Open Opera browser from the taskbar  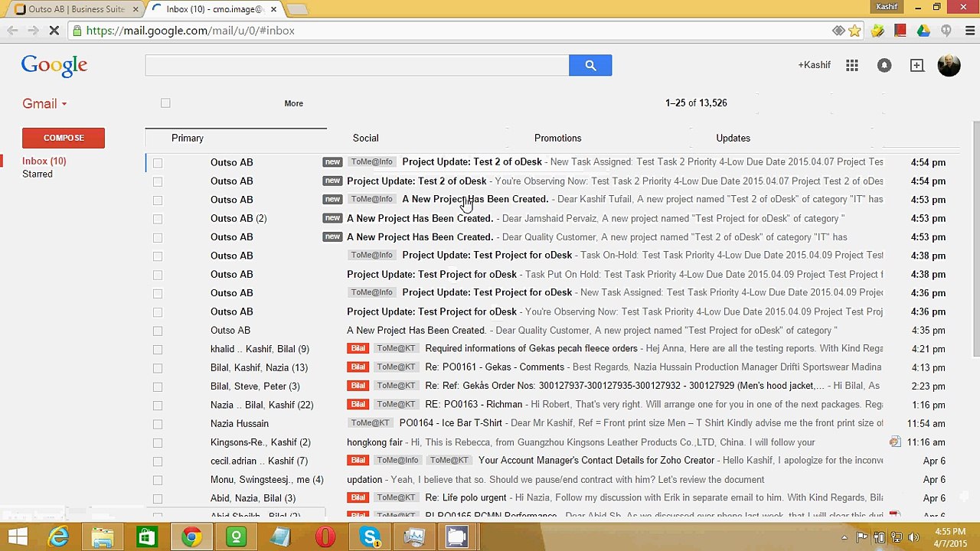pyautogui.click(x=325, y=536)
